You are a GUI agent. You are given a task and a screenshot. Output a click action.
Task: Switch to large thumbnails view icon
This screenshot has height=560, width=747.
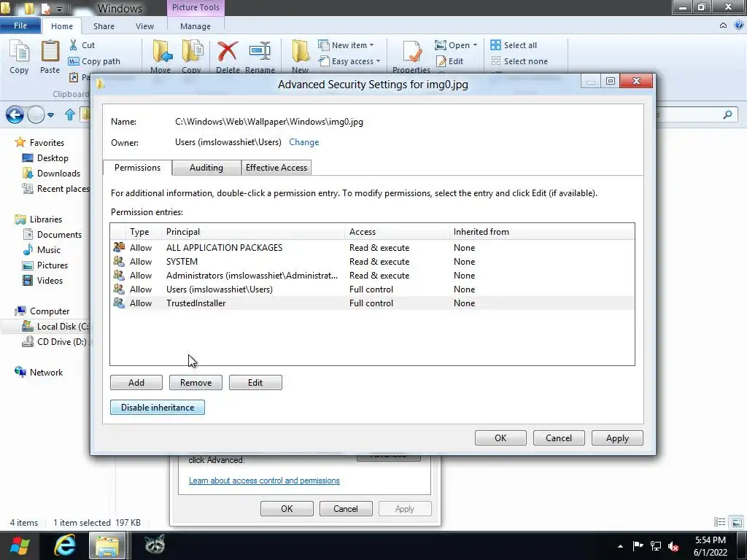tap(737, 522)
